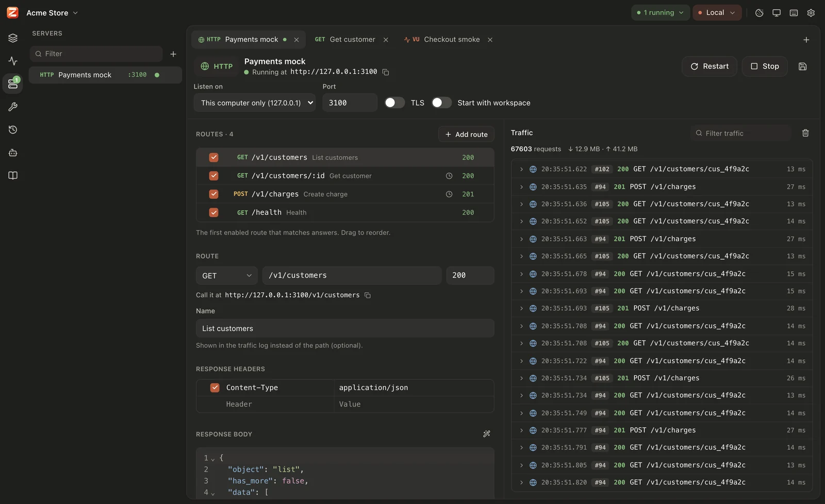This screenshot has width=825, height=504.
Task: Uncheck the Content-Type header checkbox
Action: pos(215,388)
